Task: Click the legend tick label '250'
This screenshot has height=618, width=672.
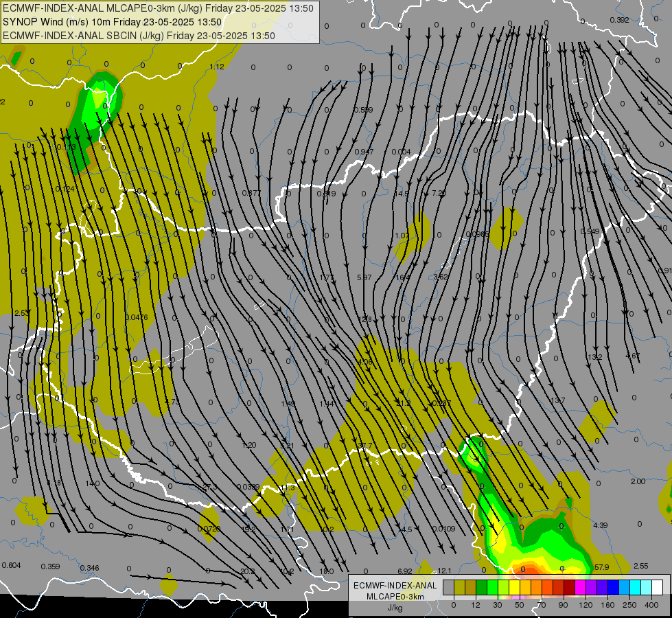Action: pyautogui.click(x=629, y=605)
